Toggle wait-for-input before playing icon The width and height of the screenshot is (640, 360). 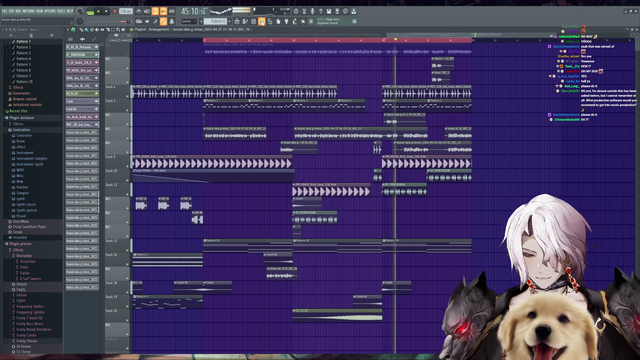[147, 11]
